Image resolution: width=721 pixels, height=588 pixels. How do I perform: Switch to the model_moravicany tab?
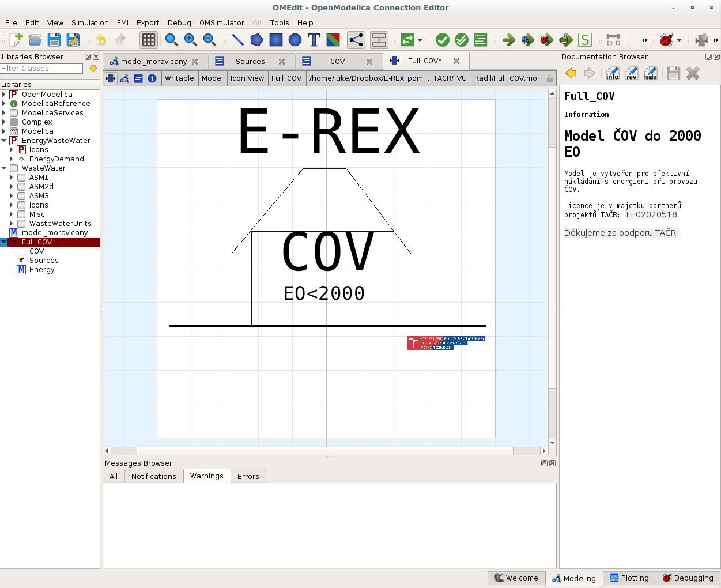point(154,61)
